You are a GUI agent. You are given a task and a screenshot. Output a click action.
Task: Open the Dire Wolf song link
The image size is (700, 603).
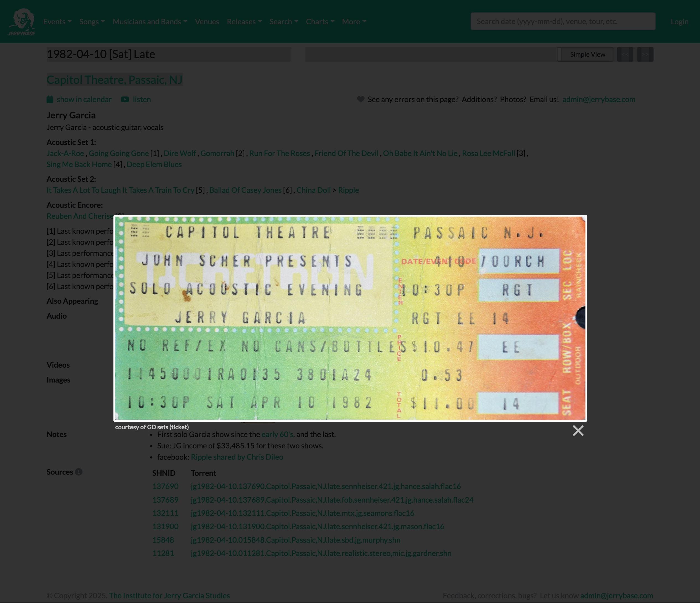point(180,153)
